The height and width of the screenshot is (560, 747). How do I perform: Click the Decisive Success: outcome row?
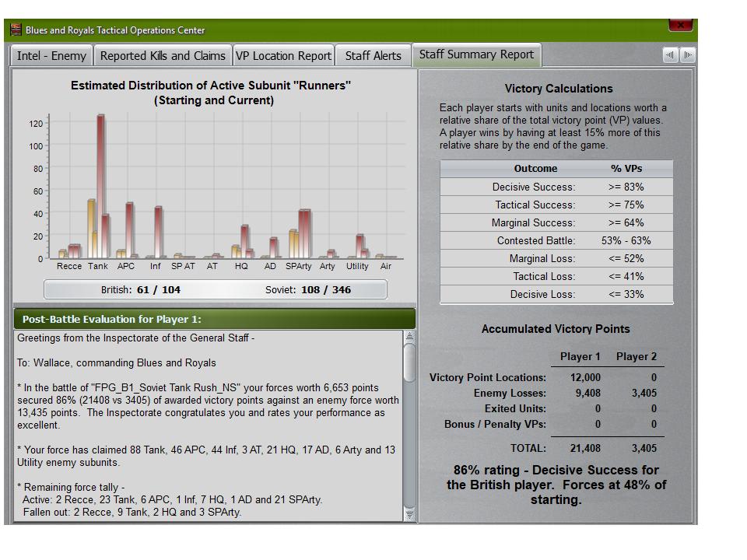(x=556, y=187)
